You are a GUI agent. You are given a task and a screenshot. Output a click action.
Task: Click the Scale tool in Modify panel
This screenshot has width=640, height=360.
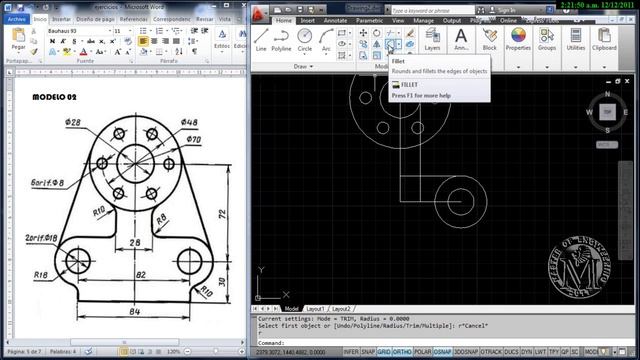377,55
